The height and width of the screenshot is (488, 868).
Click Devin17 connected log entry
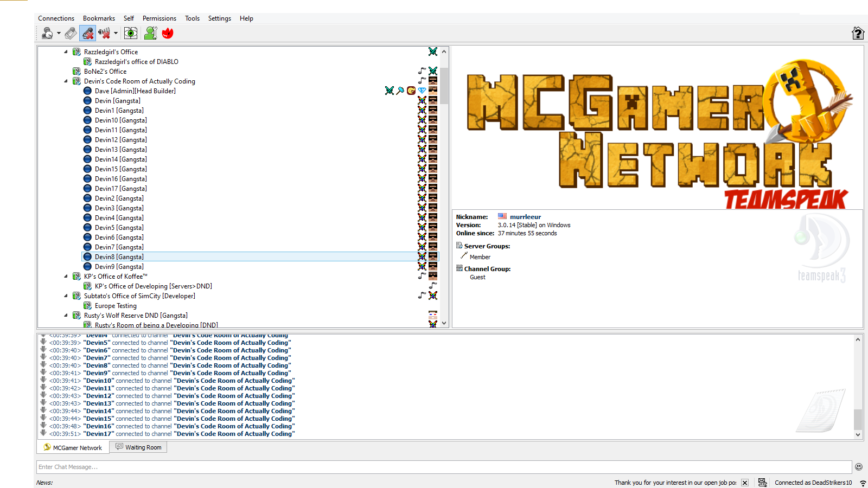172,434
